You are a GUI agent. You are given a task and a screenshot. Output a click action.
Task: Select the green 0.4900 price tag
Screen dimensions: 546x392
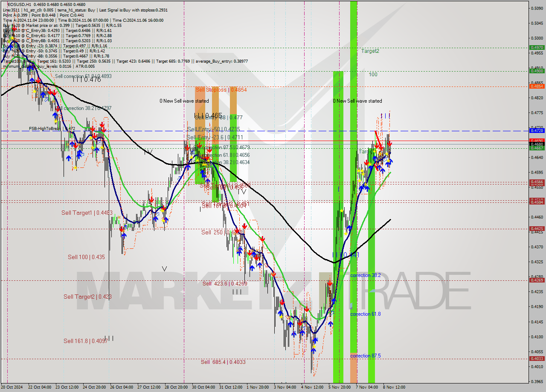pyautogui.click(x=537, y=71)
